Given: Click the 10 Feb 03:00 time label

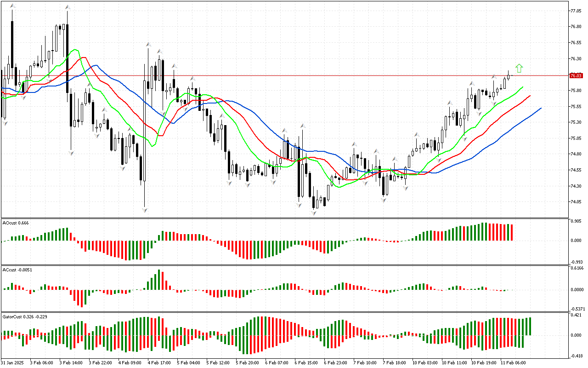Looking at the screenshot, I should [x=425, y=363].
